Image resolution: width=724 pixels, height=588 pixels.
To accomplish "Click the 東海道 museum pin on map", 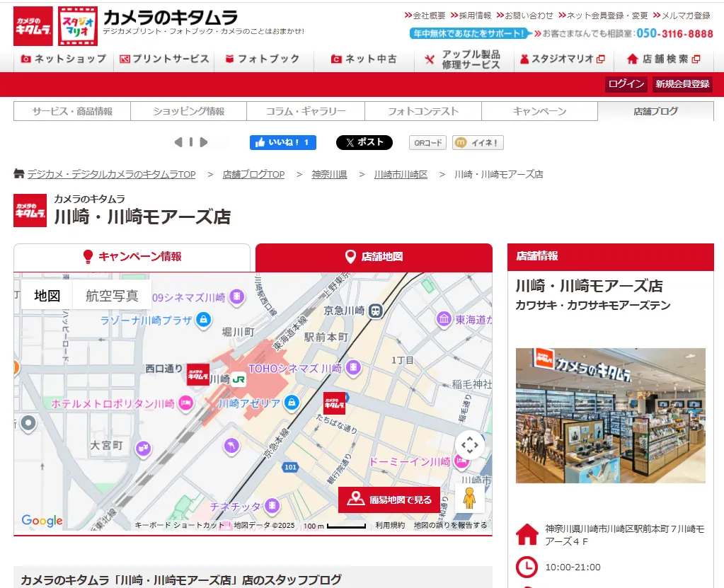I will click(444, 319).
